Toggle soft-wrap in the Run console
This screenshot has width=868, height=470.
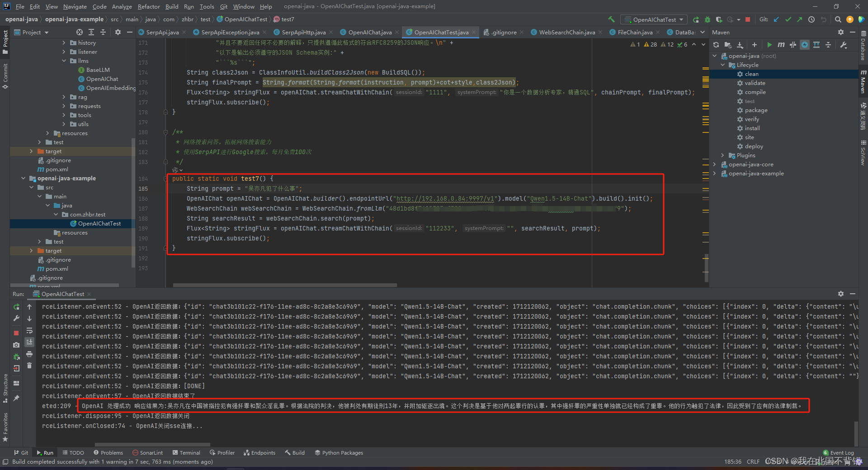pyautogui.click(x=29, y=330)
